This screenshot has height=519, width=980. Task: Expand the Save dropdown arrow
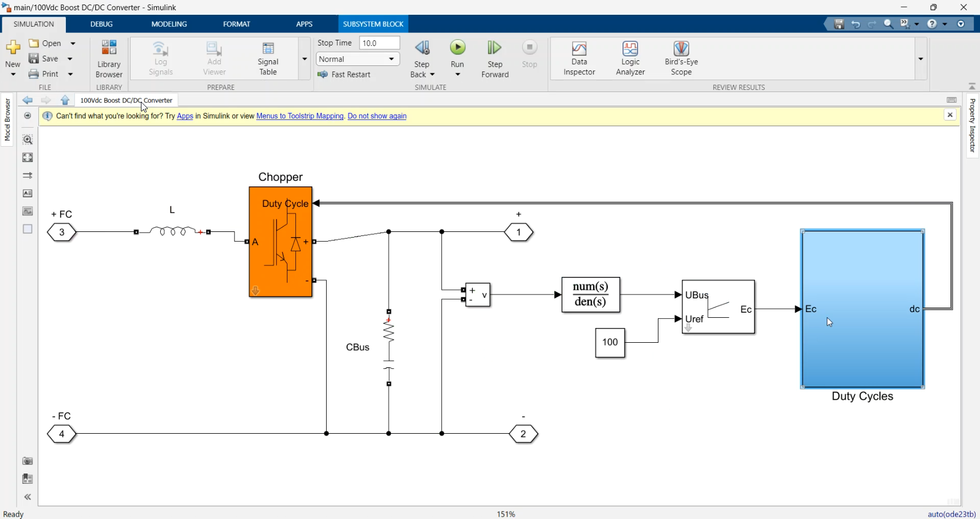70,59
